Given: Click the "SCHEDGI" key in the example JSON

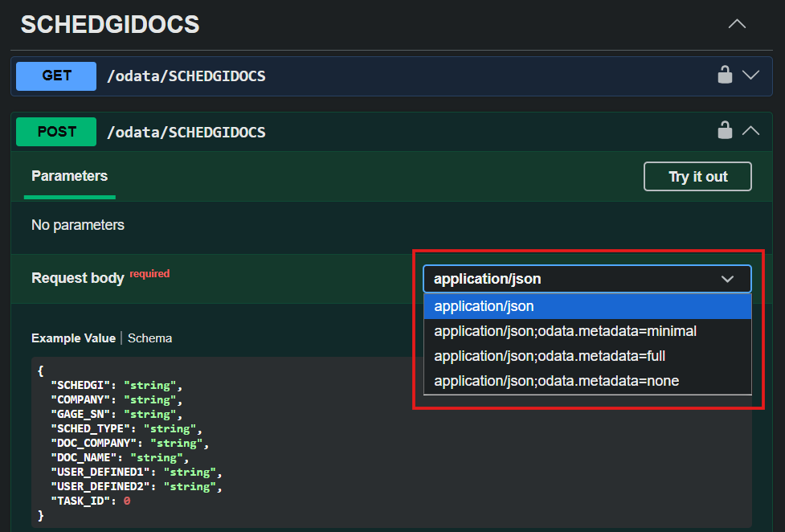Looking at the screenshot, I should point(80,385).
